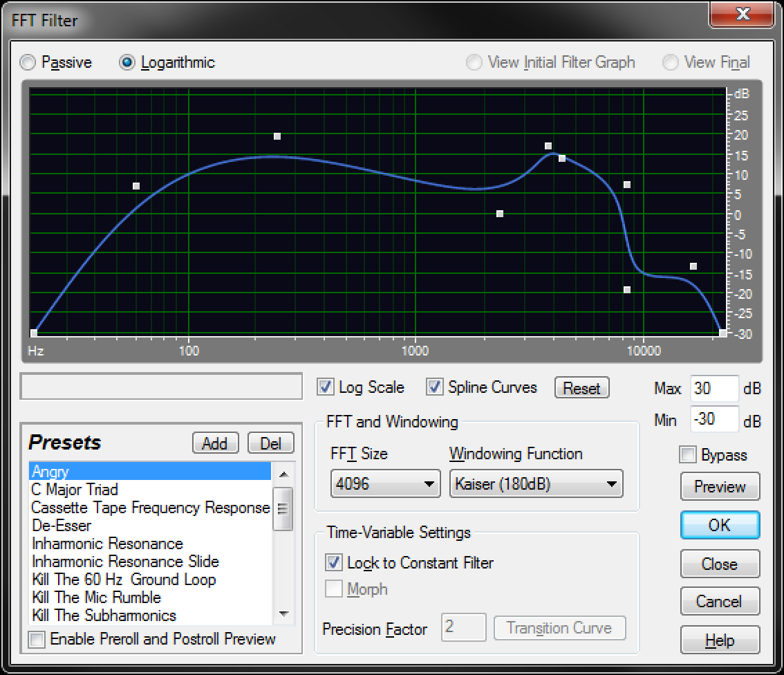Click the Min dB input field
This screenshot has width=784, height=675.
tap(713, 419)
